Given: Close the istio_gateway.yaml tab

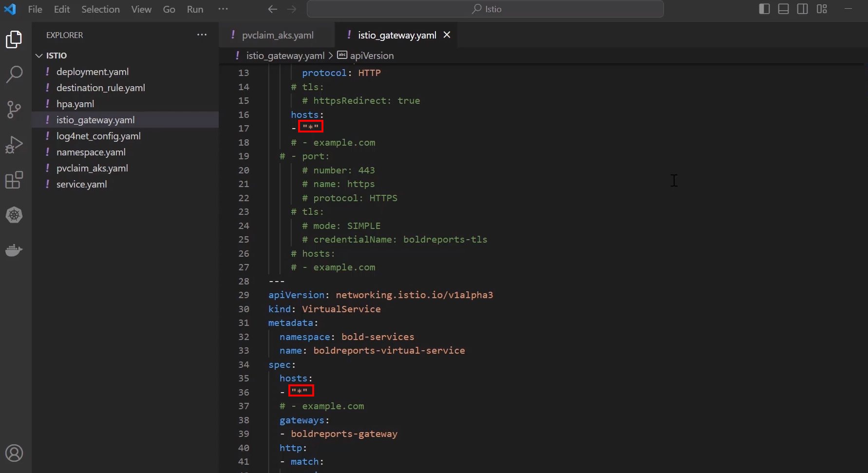Looking at the screenshot, I should pyautogui.click(x=447, y=35).
